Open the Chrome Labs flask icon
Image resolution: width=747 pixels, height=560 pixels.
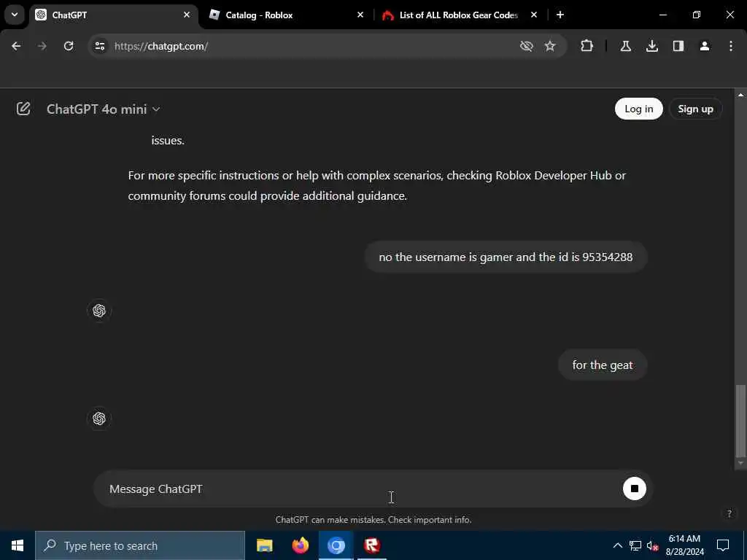pos(625,46)
